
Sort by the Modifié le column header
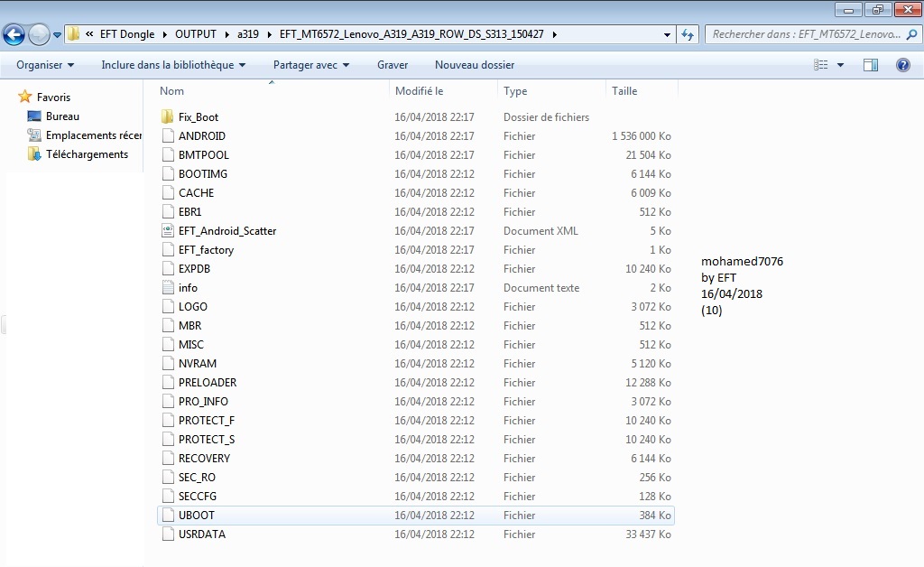coord(443,91)
